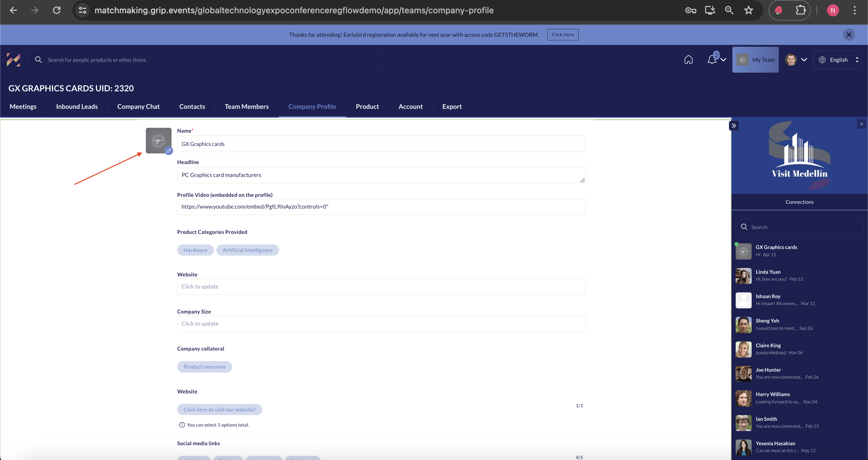The height and width of the screenshot is (460, 868).
Task: Click the Grip logo top left
Action: 13,60
